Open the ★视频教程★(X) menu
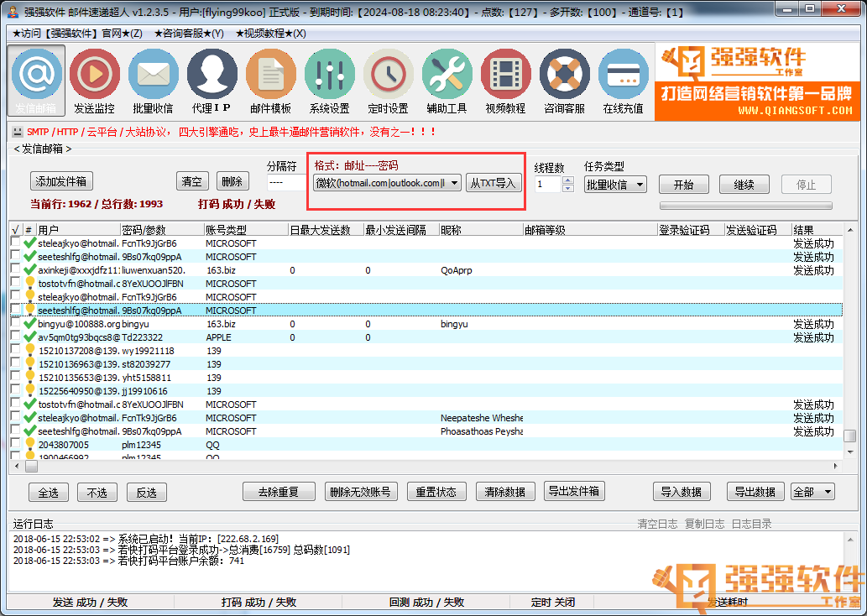 pyautogui.click(x=270, y=34)
